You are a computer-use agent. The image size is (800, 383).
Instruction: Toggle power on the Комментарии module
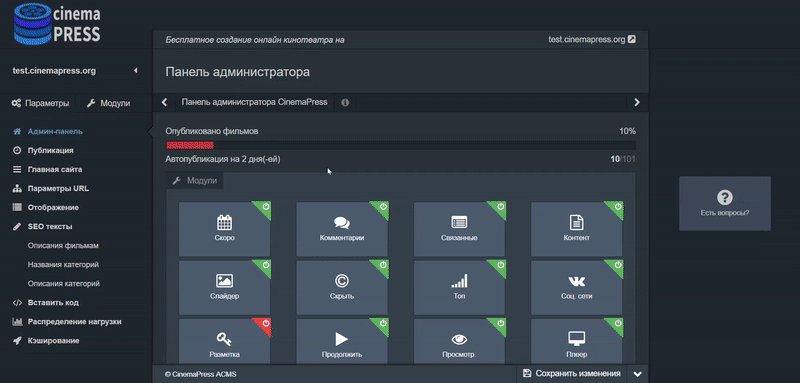383,207
